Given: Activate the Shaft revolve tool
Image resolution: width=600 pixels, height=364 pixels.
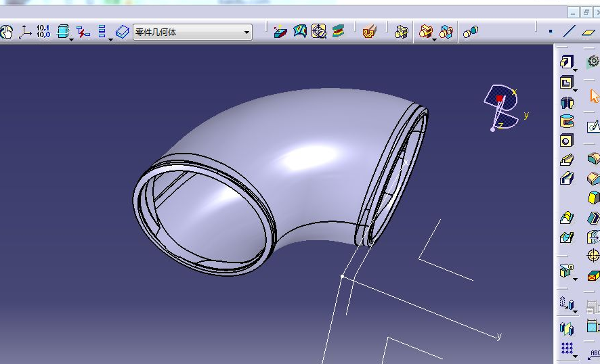Looking at the screenshot, I should (x=567, y=103).
